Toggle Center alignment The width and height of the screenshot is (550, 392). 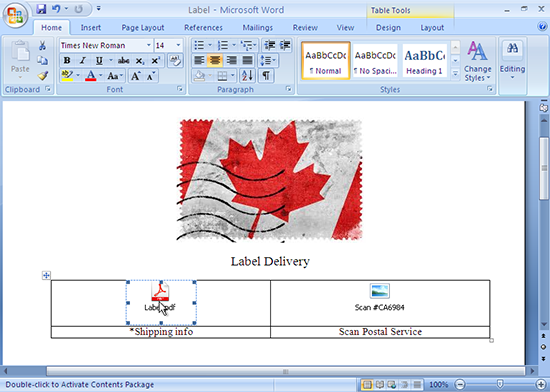click(215, 61)
